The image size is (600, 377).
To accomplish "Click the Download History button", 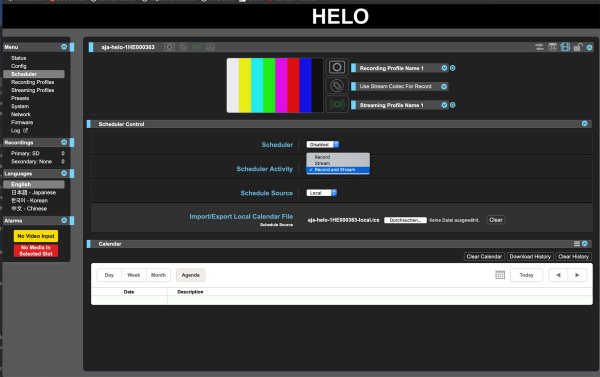I will [x=530, y=256].
